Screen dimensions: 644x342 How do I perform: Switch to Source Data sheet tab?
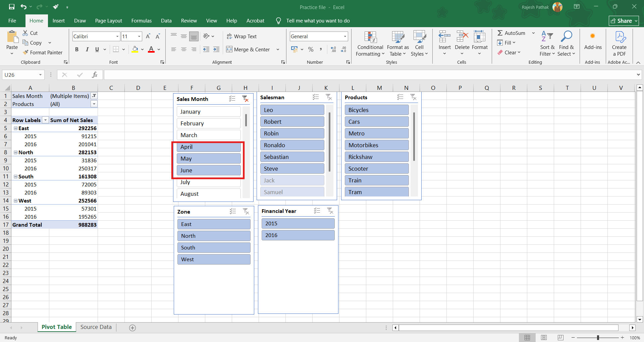tap(96, 327)
